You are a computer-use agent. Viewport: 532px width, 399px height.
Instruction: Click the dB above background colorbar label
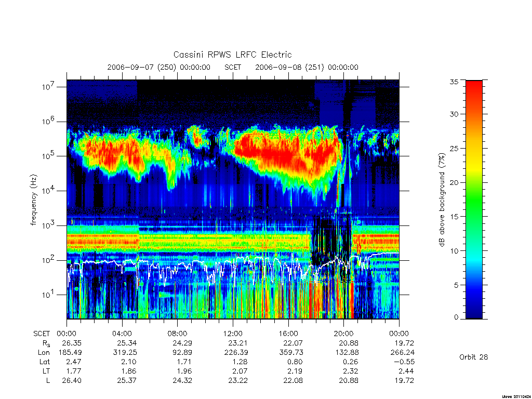tap(442, 200)
